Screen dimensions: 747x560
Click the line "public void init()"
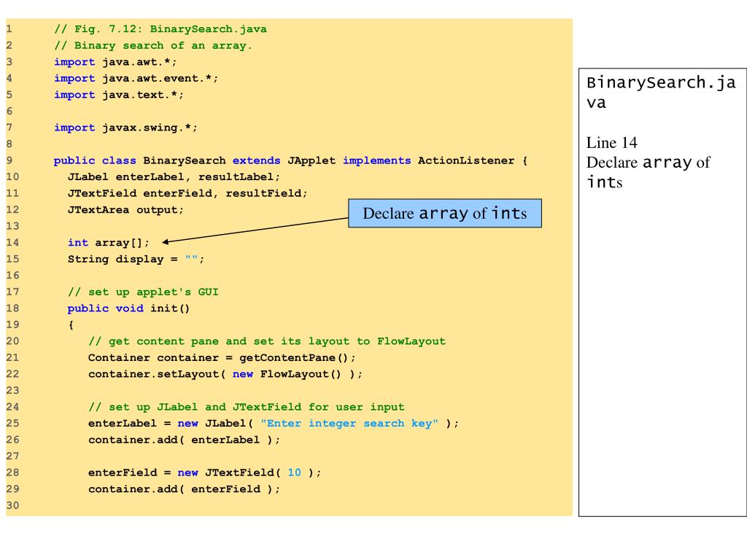tap(128, 308)
